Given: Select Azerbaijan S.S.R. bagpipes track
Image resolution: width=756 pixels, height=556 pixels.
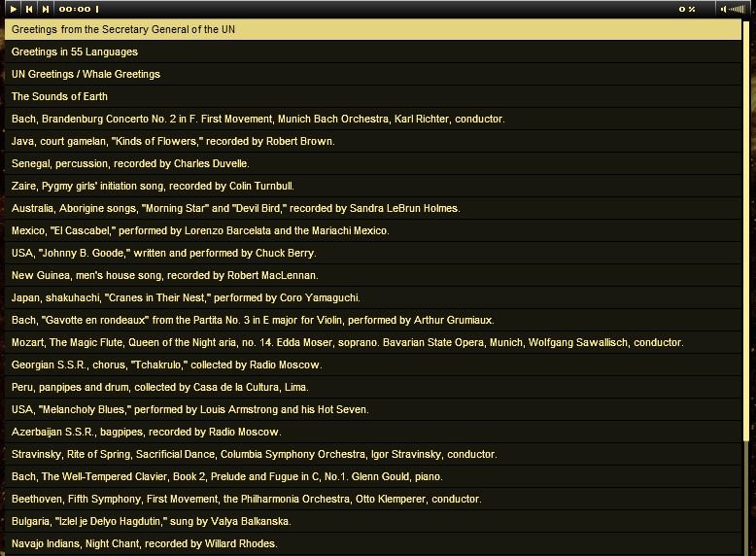Looking at the screenshot, I should point(373,432).
